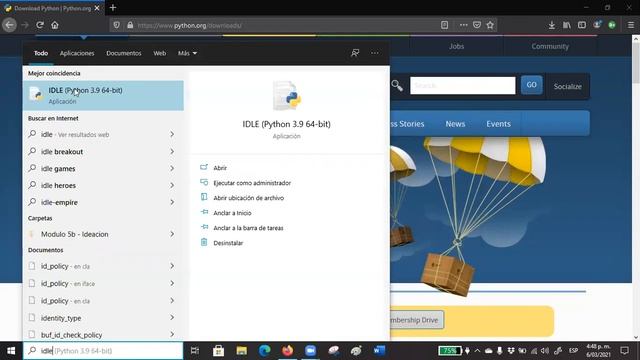Choose Anclar a Inicio
Image resolution: width=640 pixels, height=360 pixels.
point(232,213)
